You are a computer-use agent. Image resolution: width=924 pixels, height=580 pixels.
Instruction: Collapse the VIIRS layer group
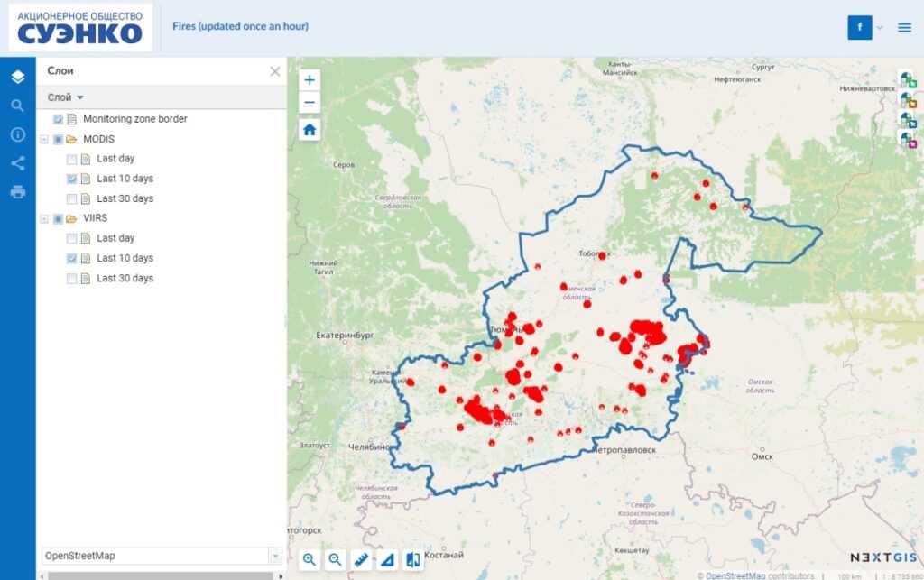pos(43,219)
